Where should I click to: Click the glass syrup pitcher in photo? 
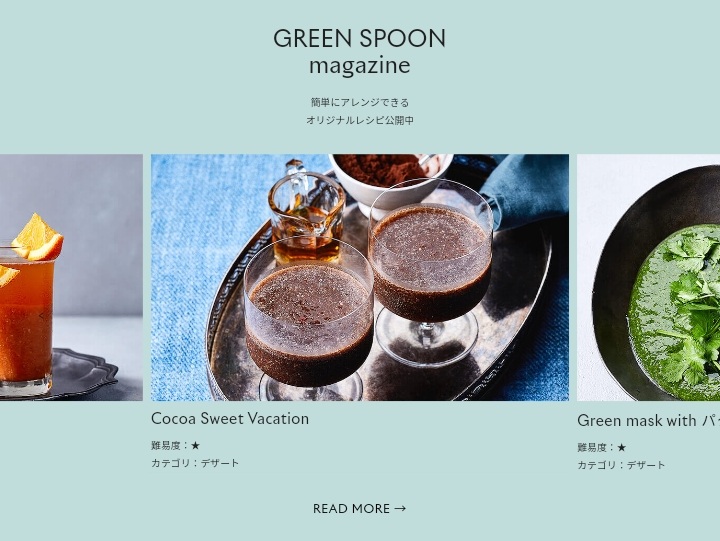point(307,212)
